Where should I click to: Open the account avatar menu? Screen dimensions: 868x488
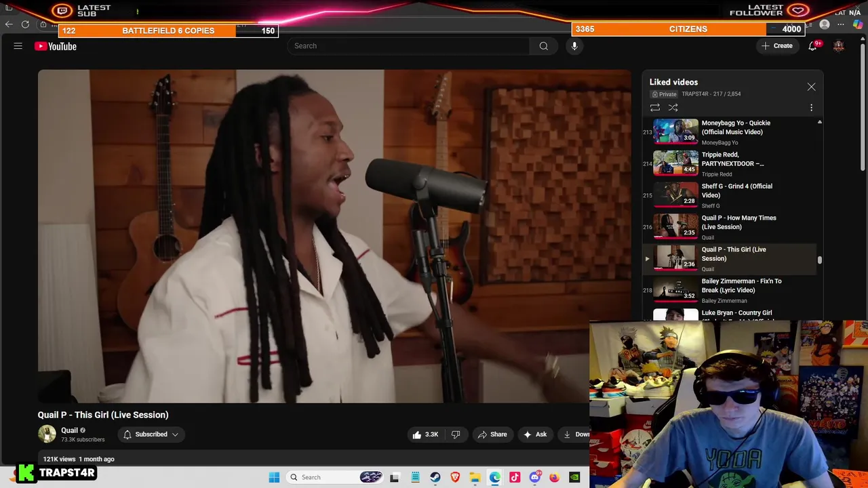[839, 46]
